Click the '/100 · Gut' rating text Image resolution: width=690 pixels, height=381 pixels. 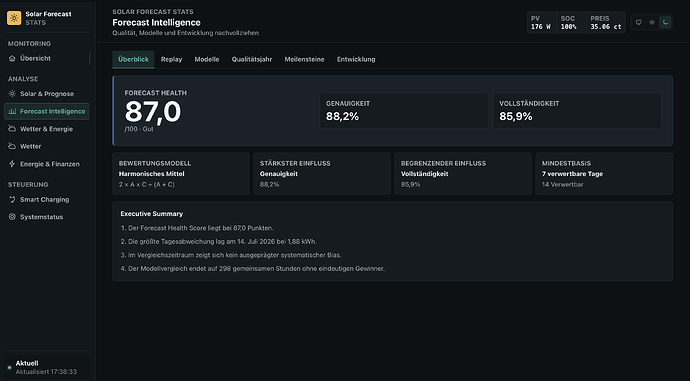(x=139, y=129)
